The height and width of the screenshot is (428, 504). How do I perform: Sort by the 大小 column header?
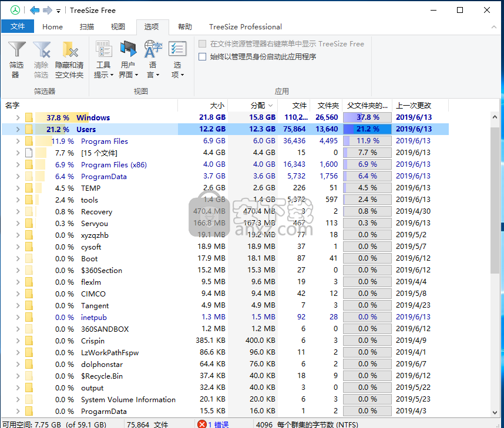[x=203, y=106]
